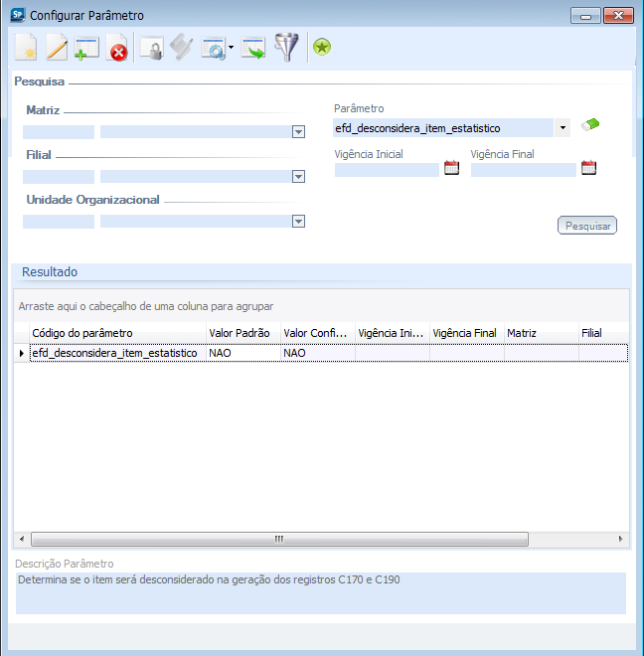Open the Parâmetro combo box arrow

coord(563,128)
